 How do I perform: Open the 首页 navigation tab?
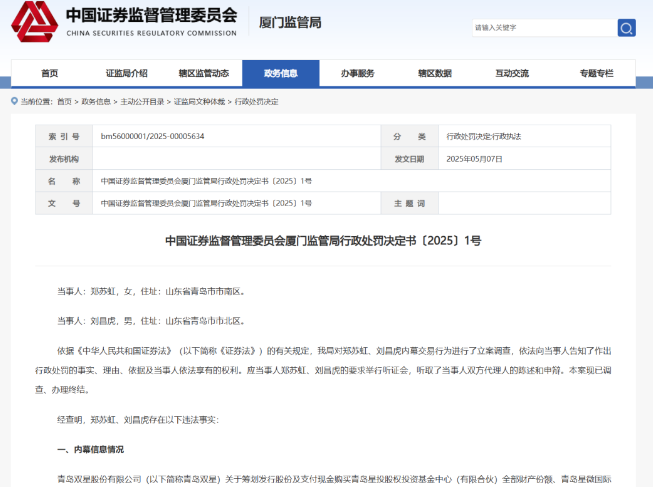click(x=50, y=73)
